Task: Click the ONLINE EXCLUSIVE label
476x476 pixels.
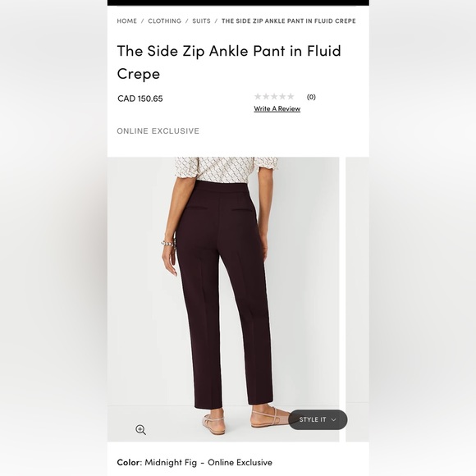Action: 158,130
